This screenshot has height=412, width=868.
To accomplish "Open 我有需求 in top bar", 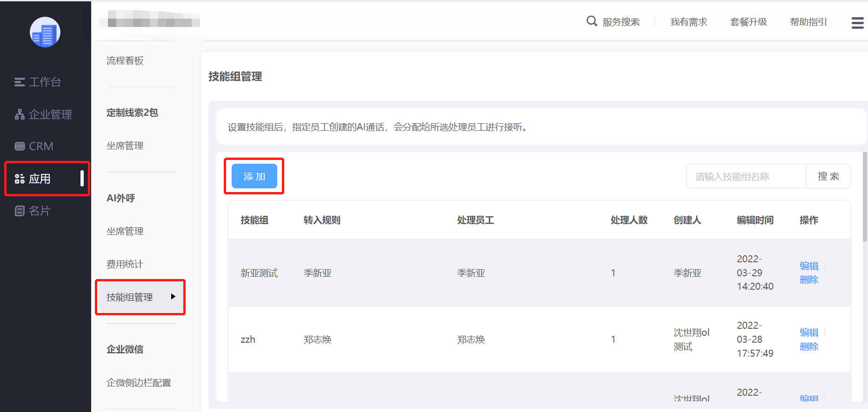I will pos(688,22).
